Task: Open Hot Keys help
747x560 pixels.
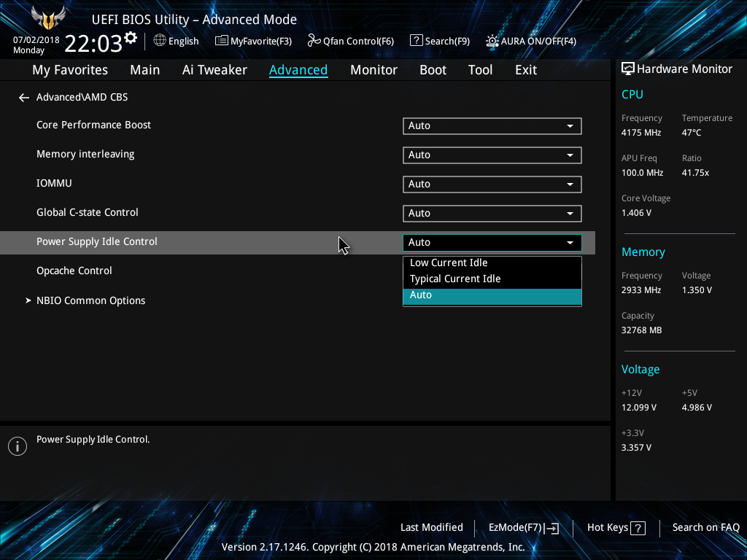Action: pyautogui.click(x=616, y=528)
